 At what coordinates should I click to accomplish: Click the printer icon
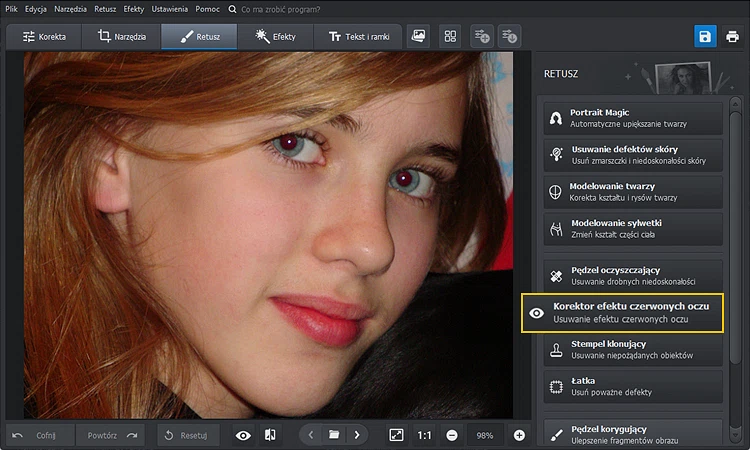click(732, 36)
